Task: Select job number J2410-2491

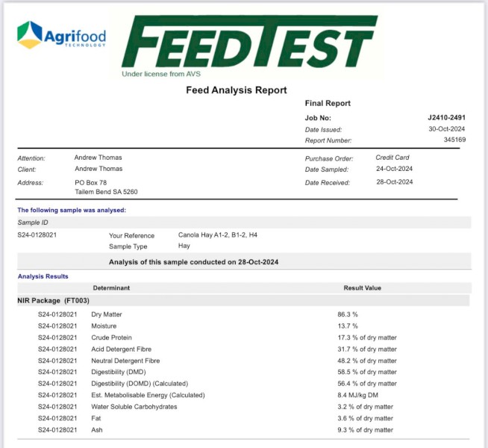Action: pyautogui.click(x=447, y=118)
